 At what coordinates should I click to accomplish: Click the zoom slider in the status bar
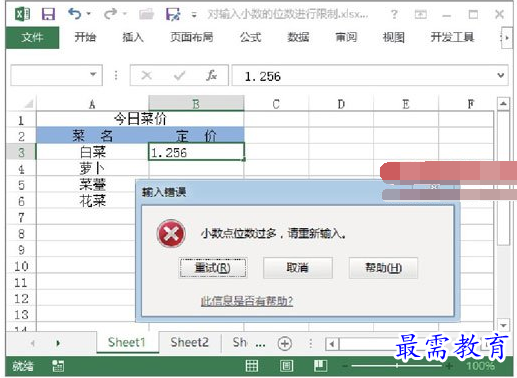[397, 366]
